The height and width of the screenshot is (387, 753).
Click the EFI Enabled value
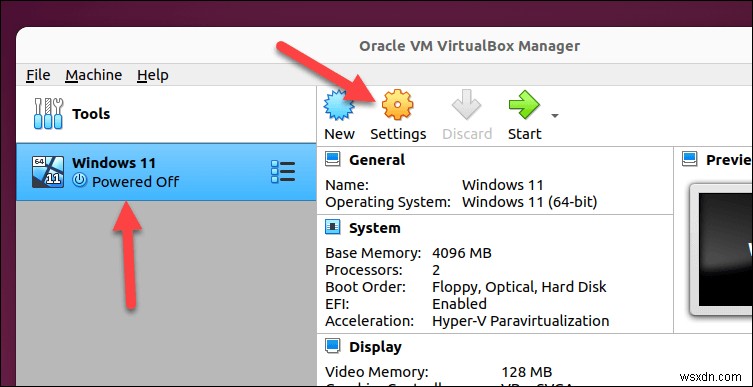point(459,303)
